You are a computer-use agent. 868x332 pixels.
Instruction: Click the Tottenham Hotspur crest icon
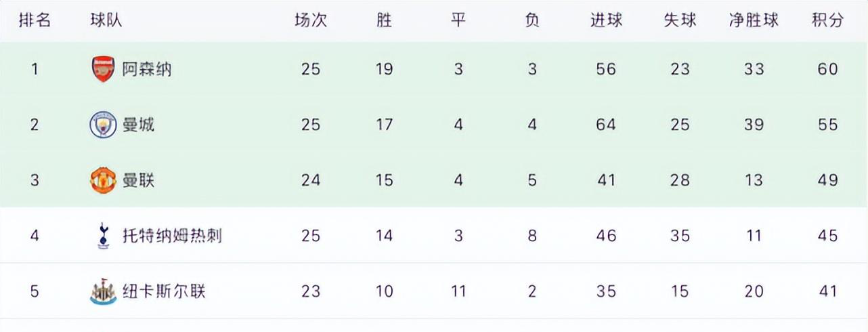point(104,236)
